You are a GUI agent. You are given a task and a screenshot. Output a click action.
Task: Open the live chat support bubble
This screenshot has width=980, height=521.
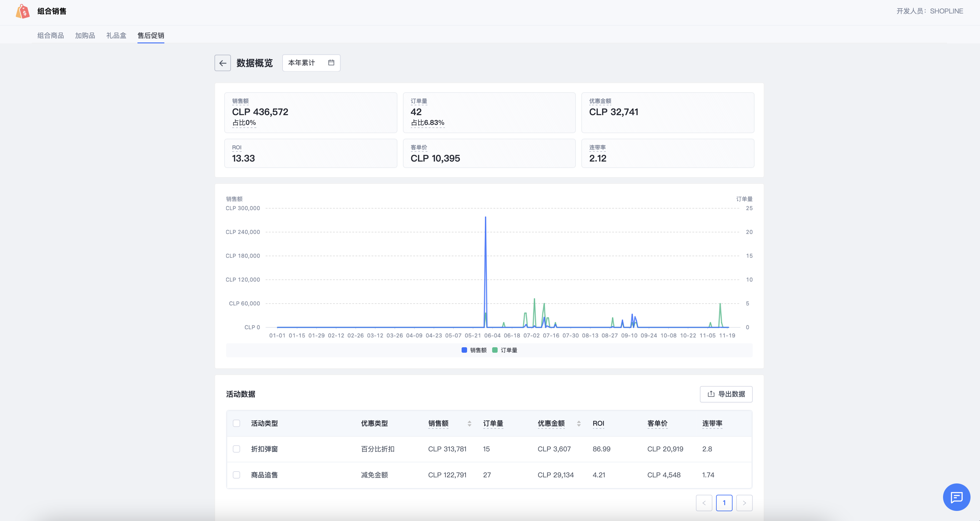coord(956,497)
